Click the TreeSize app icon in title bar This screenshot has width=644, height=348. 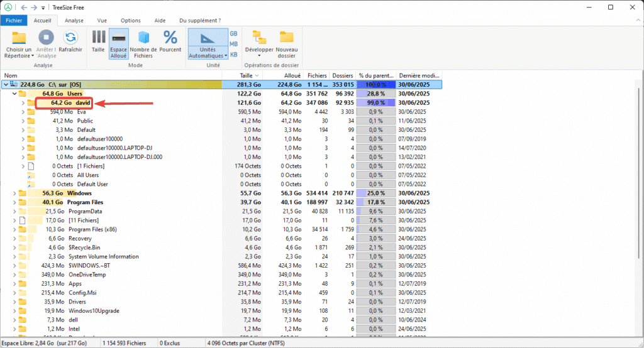8,8
